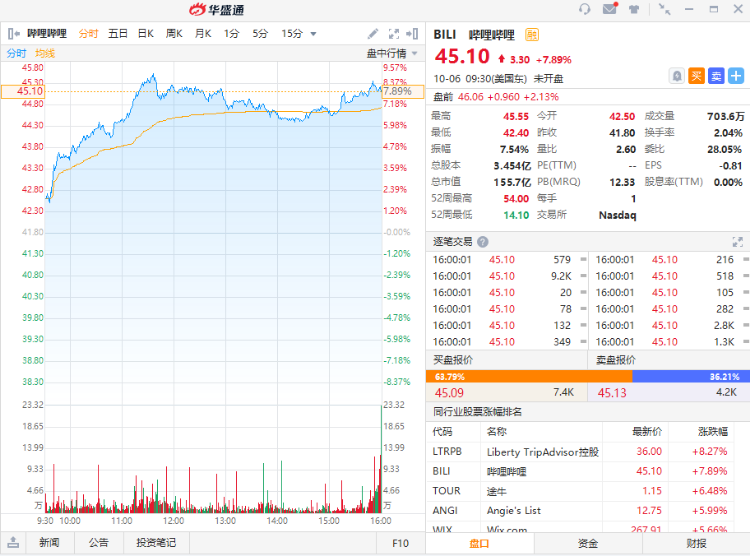Open the messages envelope icon
The height and width of the screenshot is (556, 750).
[610, 9]
